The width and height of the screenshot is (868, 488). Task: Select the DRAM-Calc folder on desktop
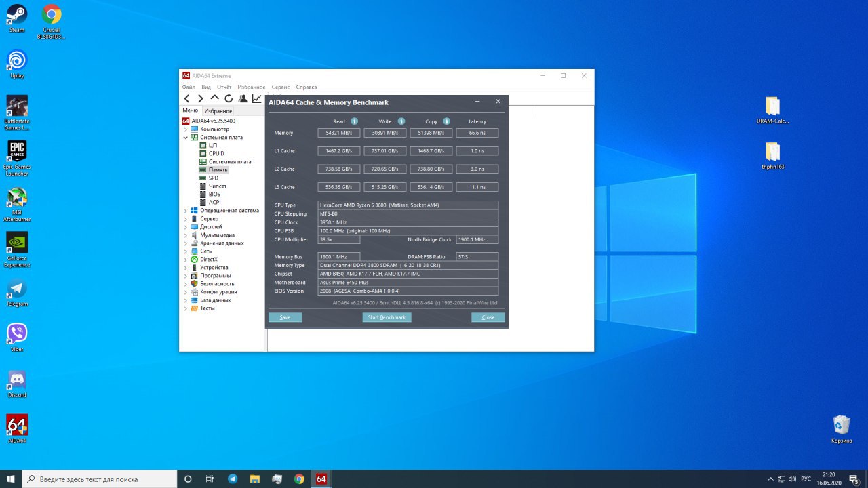pos(772,110)
